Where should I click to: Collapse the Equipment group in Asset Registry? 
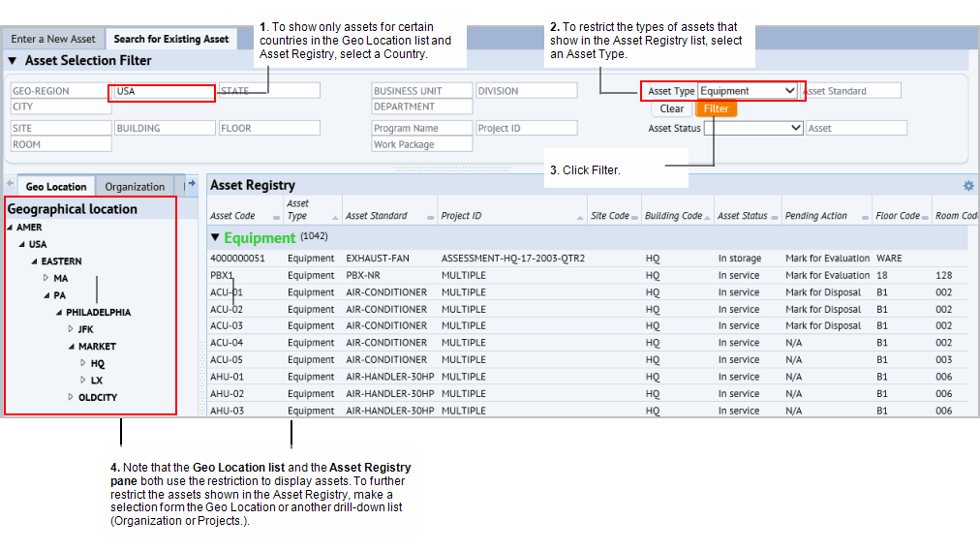215,238
